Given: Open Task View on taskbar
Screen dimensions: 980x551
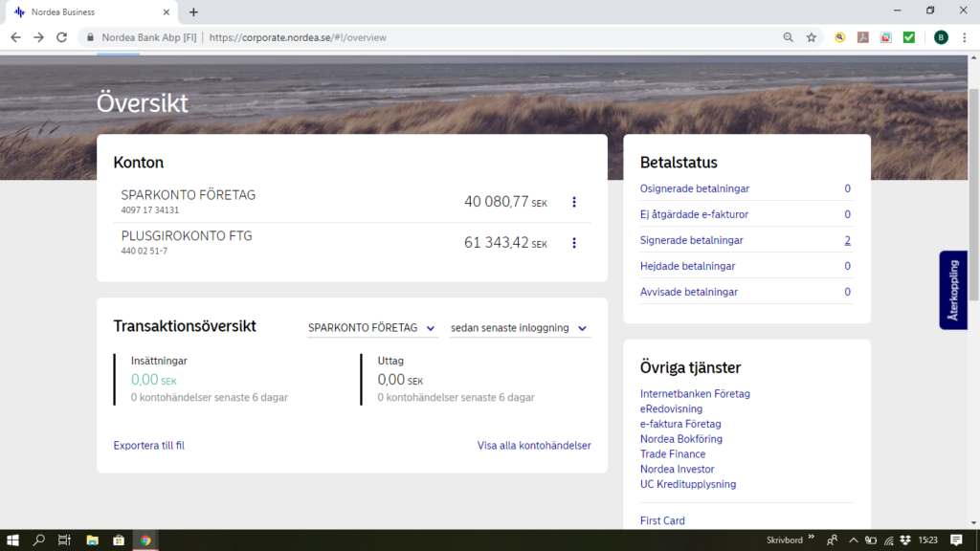Looking at the screenshot, I should (x=64, y=540).
